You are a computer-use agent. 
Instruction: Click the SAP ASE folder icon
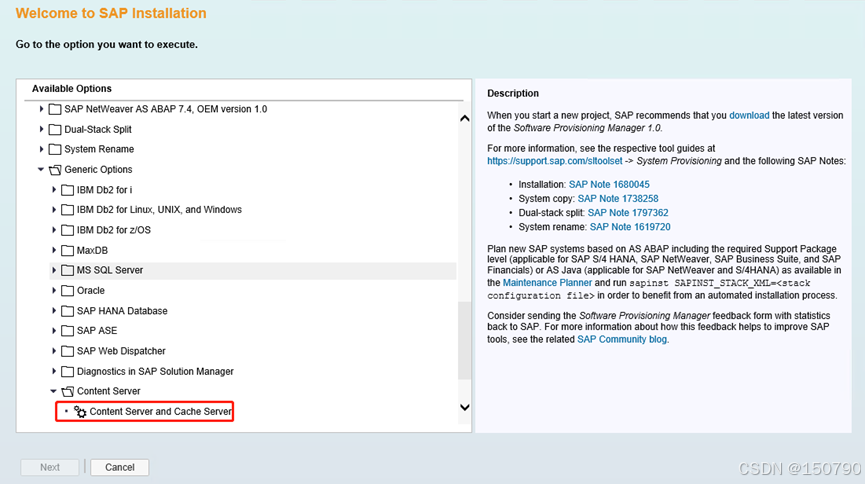(67, 331)
